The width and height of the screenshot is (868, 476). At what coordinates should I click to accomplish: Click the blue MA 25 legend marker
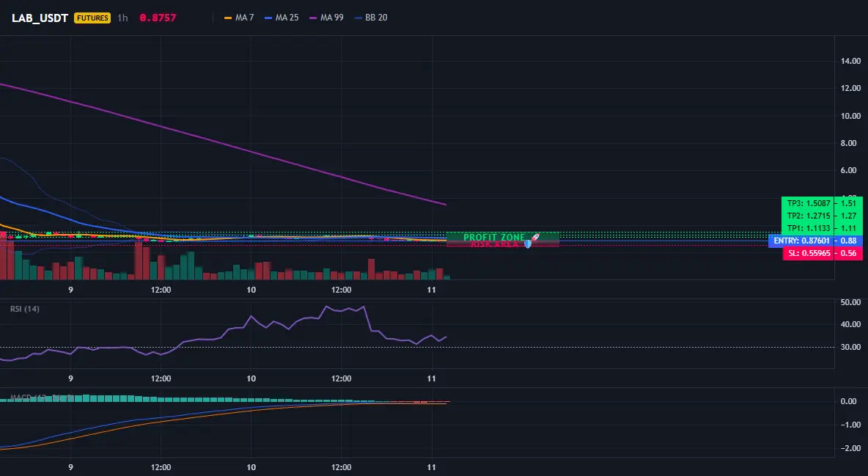[268, 18]
